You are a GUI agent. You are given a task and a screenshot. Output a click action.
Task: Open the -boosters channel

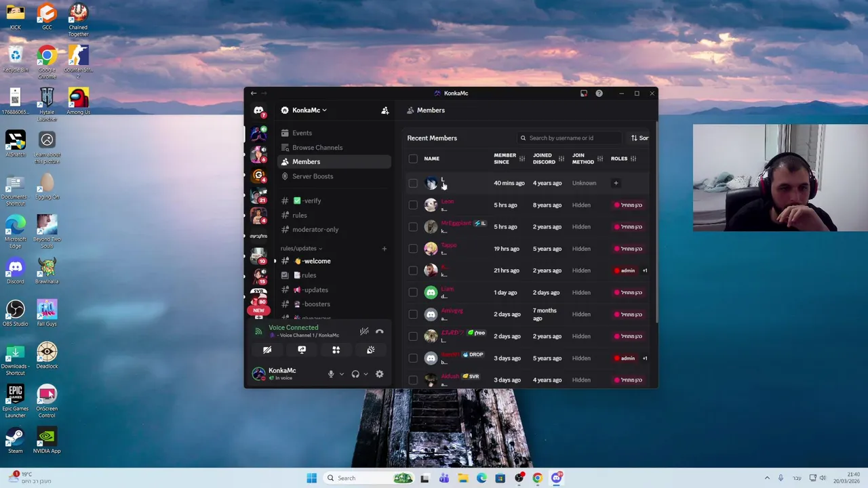[334, 304]
